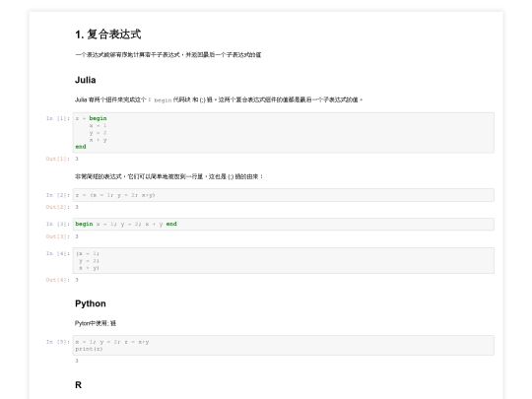
Task: Click the green "end" keyword in cell 1
Action: click(x=81, y=147)
